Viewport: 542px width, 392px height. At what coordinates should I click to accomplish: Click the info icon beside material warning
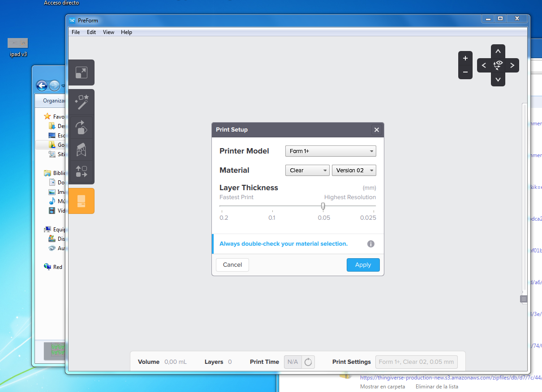coord(370,244)
